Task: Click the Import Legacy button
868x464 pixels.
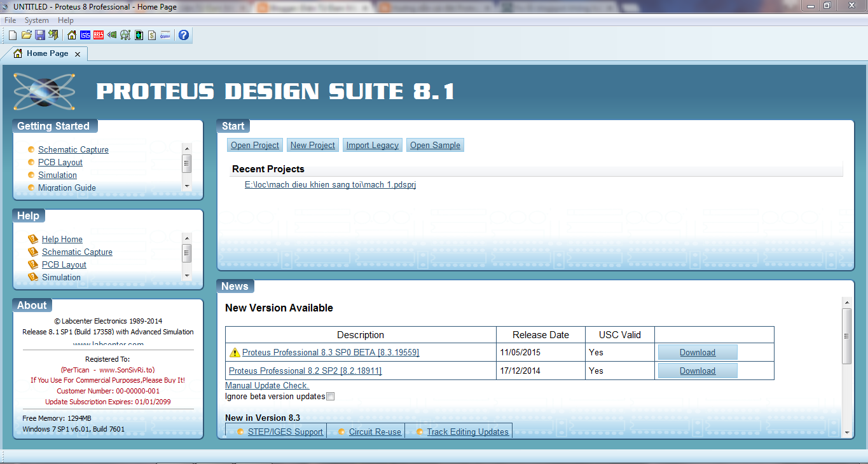Action: point(373,145)
